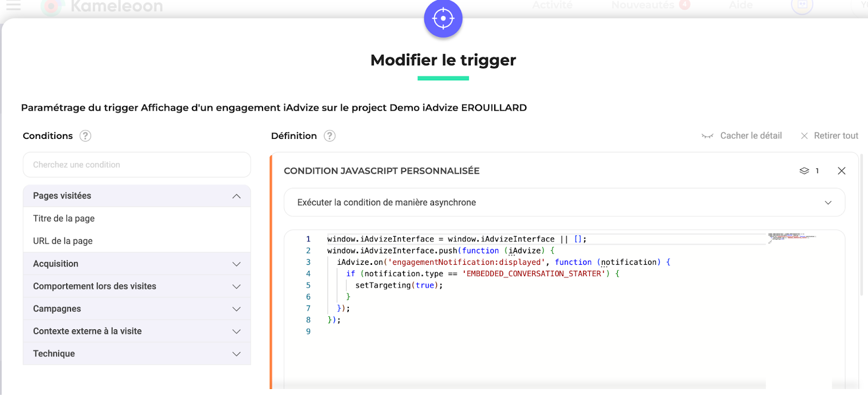Click the layers icon in condition header

[x=804, y=171]
